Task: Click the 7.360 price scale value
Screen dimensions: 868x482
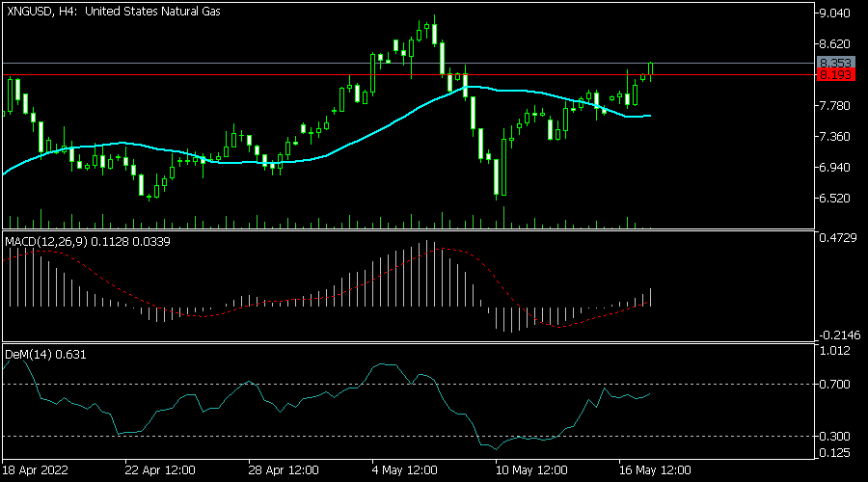Action: pyautogui.click(x=834, y=136)
